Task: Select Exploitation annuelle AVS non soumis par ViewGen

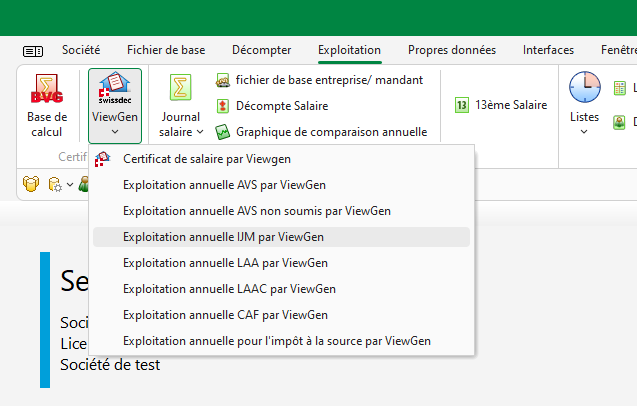Action: pos(256,211)
